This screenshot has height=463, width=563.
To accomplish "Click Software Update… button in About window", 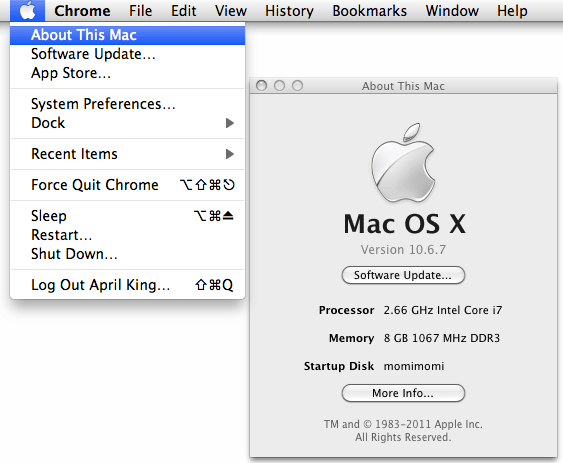I will [x=403, y=275].
